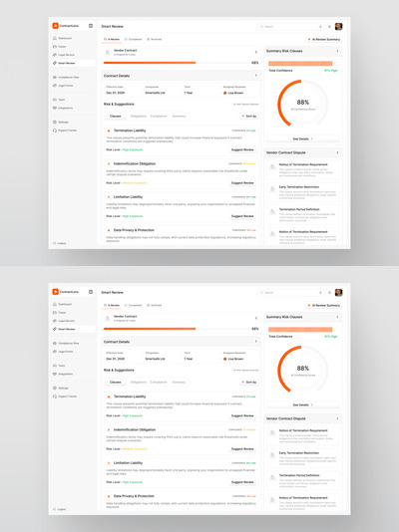The width and height of the screenshot is (399, 532).
Task: Open Legal Forms in the top mockup sidebar
Action: [x=63, y=86]
